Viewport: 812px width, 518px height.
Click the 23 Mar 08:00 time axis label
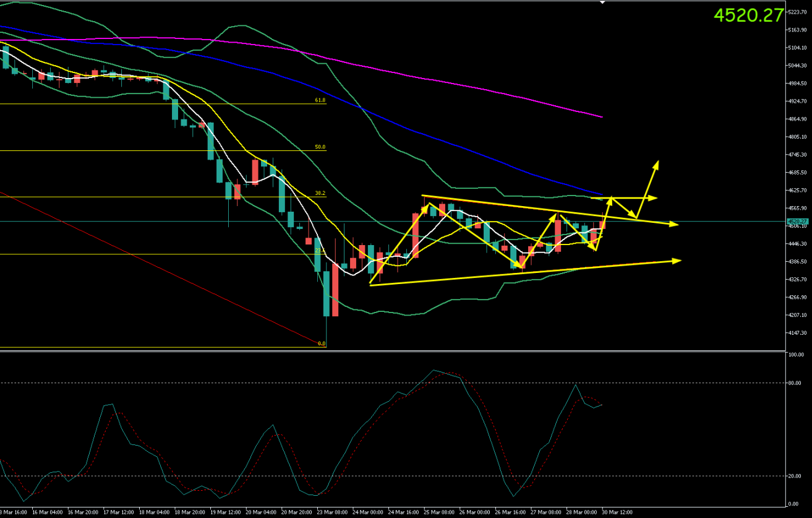pos(331,512)
